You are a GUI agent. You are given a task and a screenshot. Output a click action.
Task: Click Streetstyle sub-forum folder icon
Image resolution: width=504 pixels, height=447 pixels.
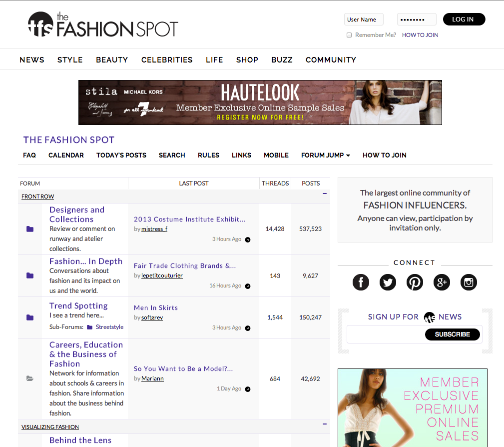coord(90,327)
